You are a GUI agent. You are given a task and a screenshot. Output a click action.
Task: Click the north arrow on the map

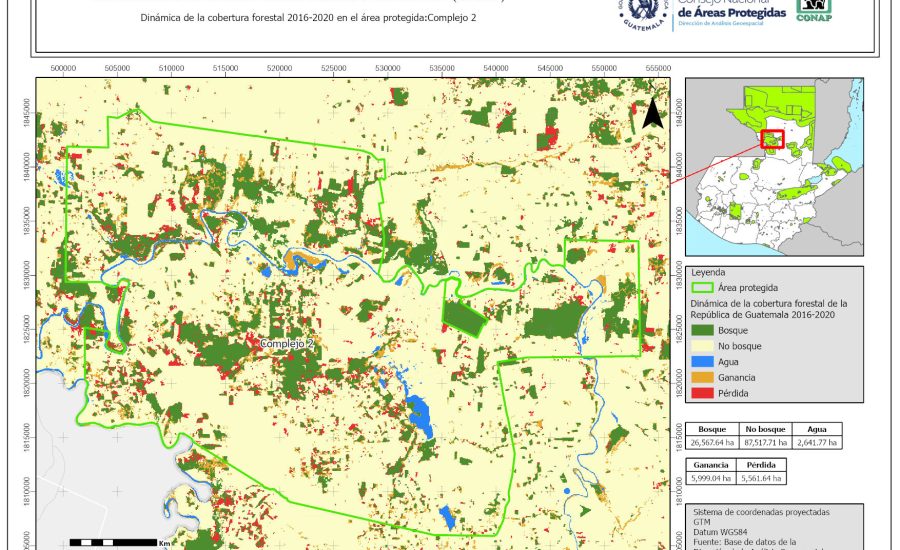pyautogui.click(x=653, y=114)
